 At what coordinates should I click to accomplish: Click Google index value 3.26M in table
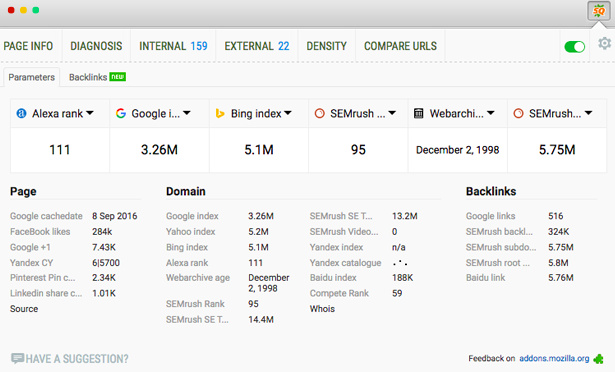[x=159, y=150]
